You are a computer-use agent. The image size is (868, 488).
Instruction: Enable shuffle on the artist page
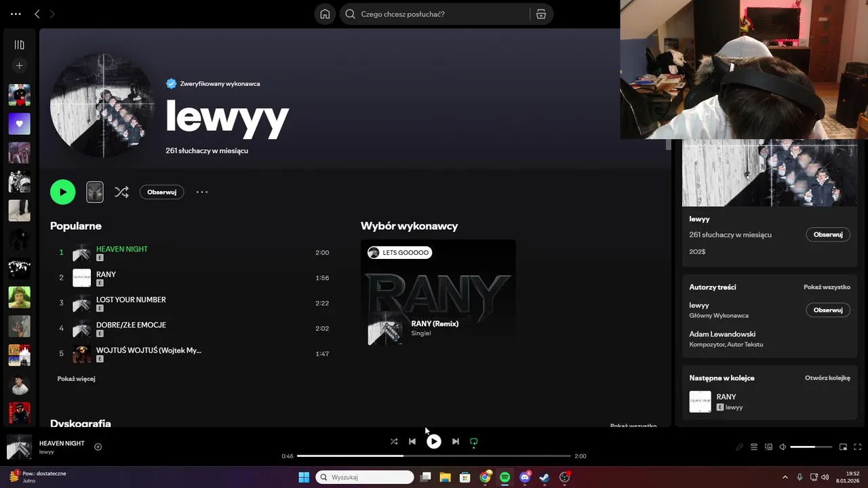[x=121, y=192]
